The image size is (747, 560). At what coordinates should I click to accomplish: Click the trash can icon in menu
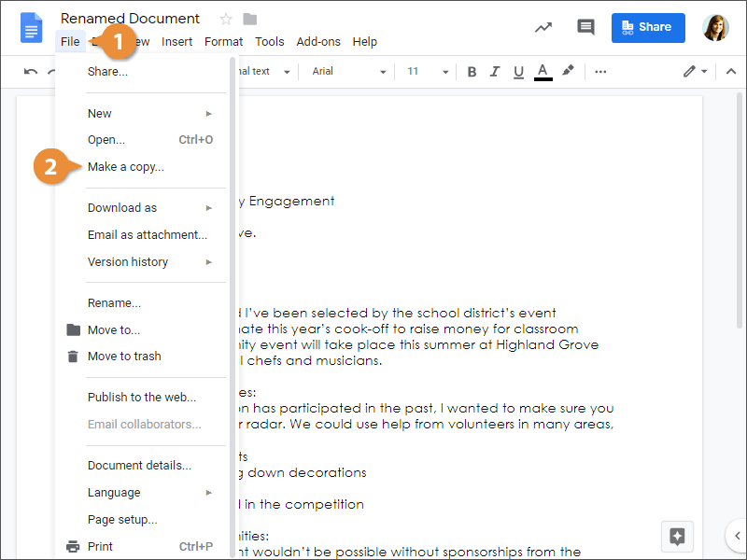coord(73,357)
